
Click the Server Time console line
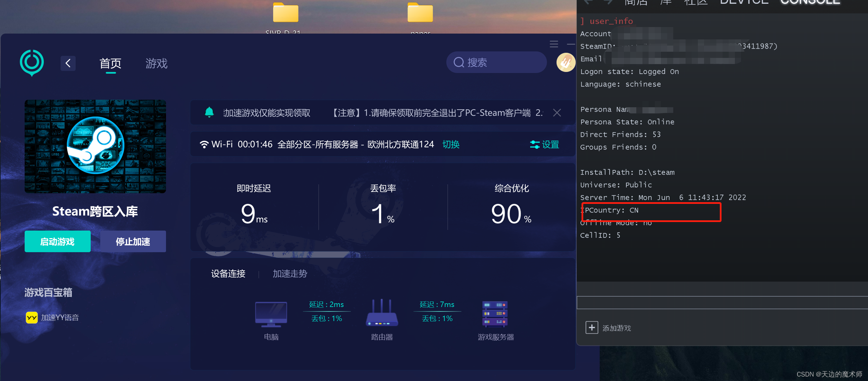pyautogui.click(x=663, y=197)
